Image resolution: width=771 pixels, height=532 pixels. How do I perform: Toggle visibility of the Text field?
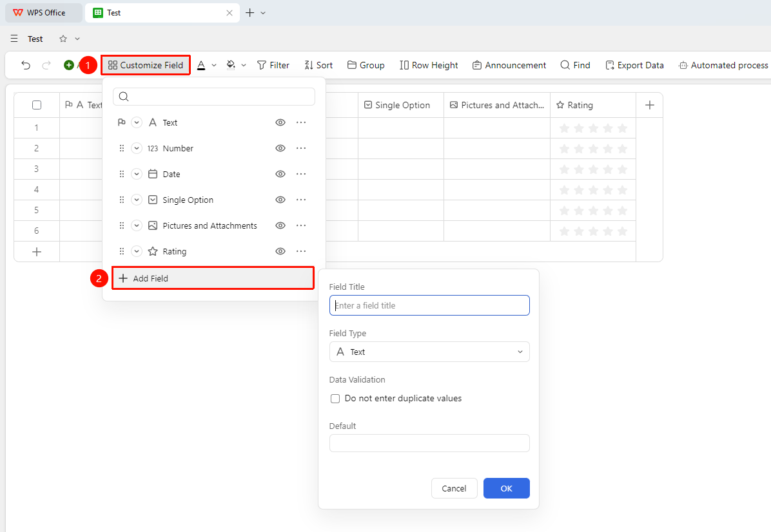click(x=280, y=123)
